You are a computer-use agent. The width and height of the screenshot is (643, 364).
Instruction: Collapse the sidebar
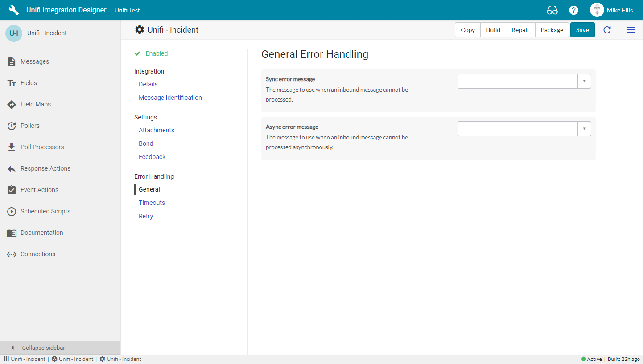coord(43,348)
